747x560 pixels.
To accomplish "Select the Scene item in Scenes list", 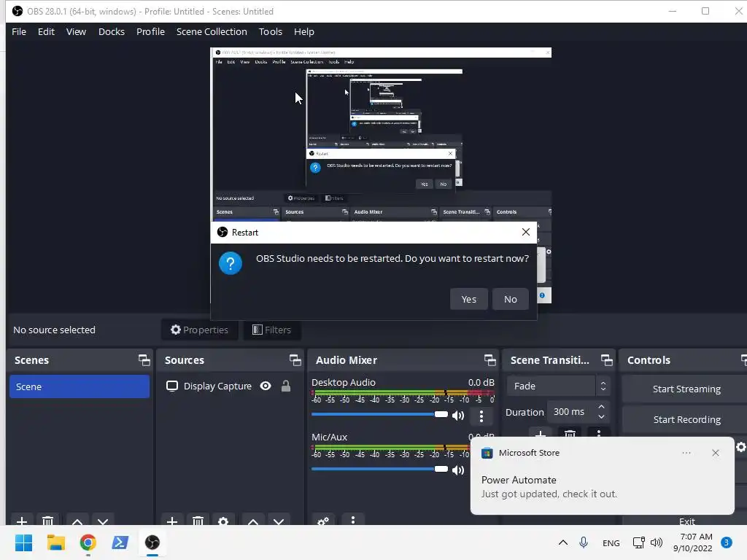I will 80,386.
